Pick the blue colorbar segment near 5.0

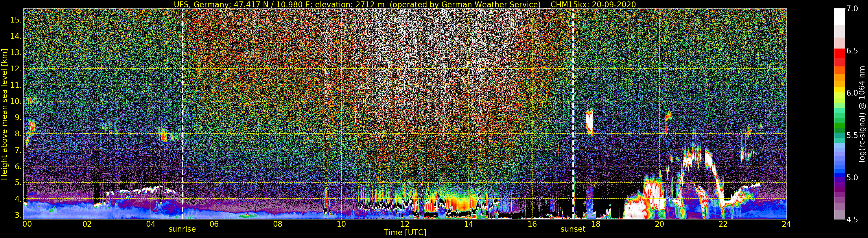[839, 175]
